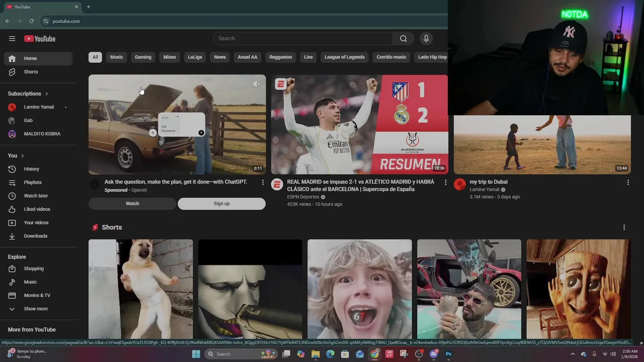The height and width of the screenshot is (362, 644).
Task: Open Downloads in the sidebar
Action: [x=38, y=236]
